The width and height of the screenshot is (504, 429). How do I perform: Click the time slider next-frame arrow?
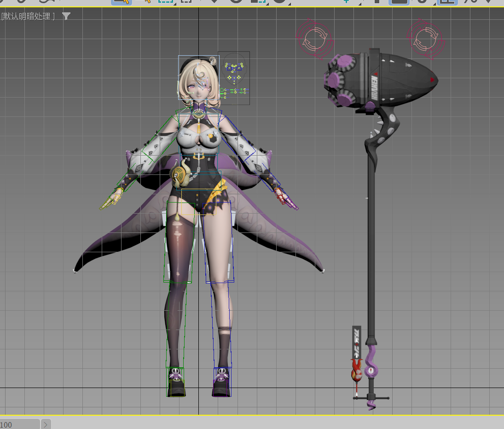(46, 424)
